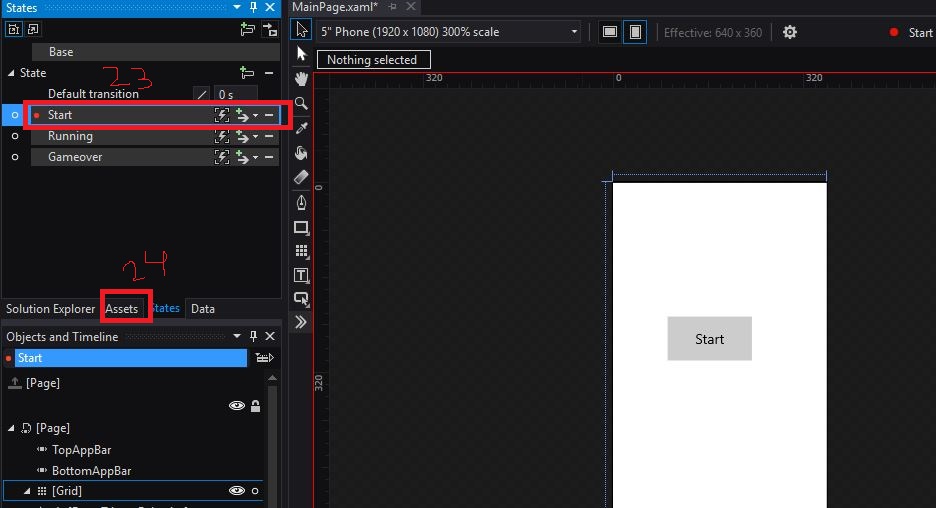Open Running state transition dropdown arrow
This screenshot has height=508, width=936.
point(255,137)
